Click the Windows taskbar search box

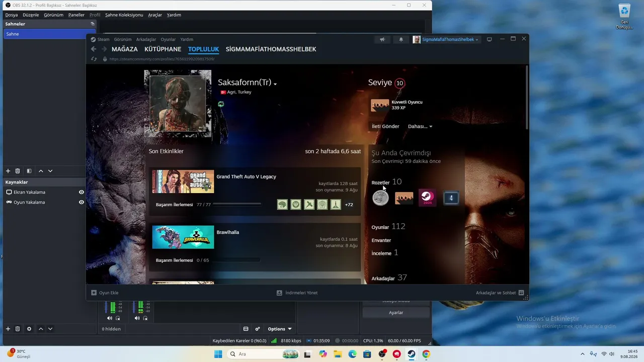[264, 354]
